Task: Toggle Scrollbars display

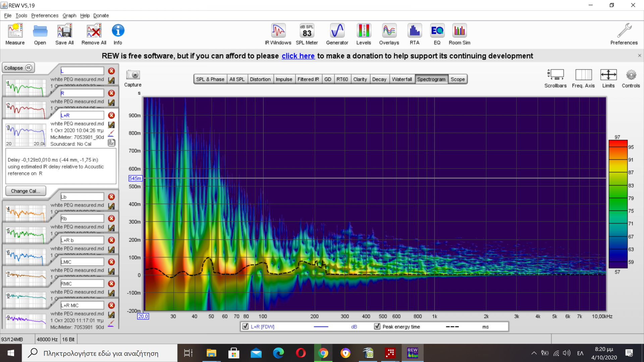Action: (x=555, y=75)
